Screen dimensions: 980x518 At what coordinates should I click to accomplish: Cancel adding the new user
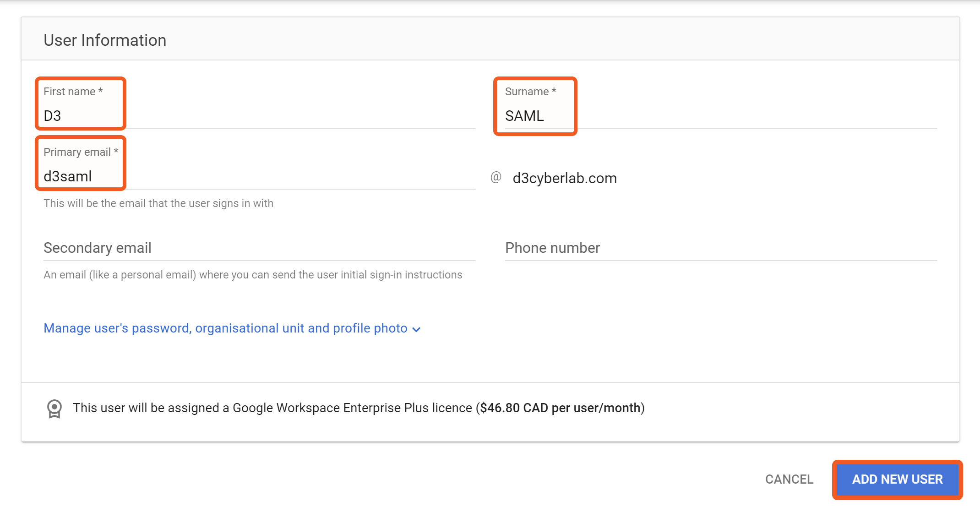789,479
